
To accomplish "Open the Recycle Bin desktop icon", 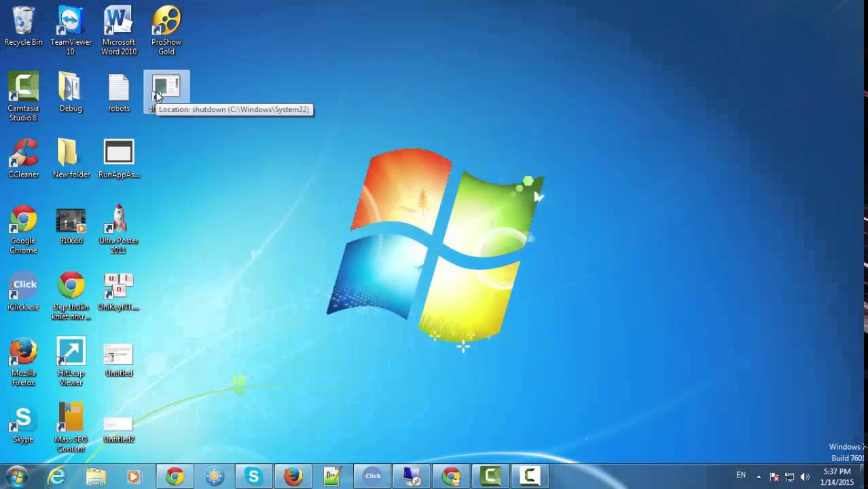I will (x=23, y=27).
